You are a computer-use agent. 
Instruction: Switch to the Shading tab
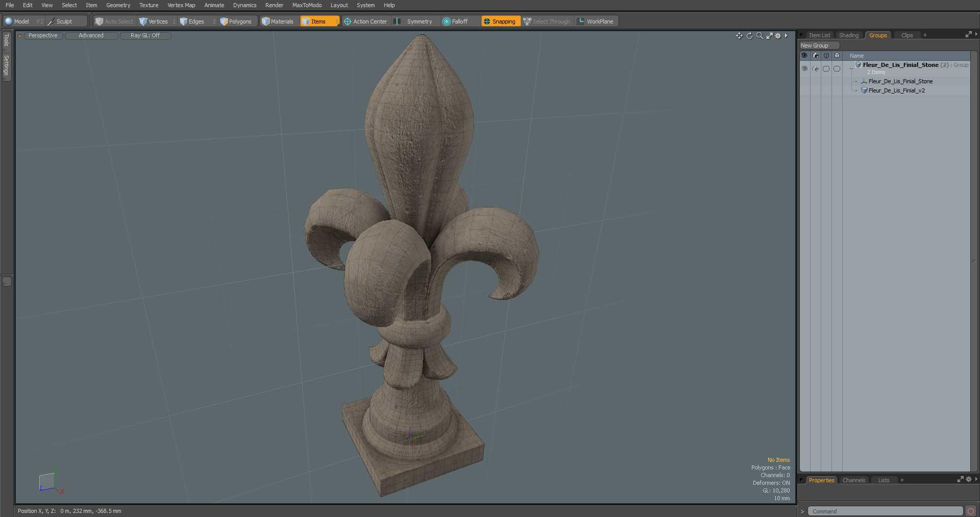pyautogui.click(x=849, y=35)
